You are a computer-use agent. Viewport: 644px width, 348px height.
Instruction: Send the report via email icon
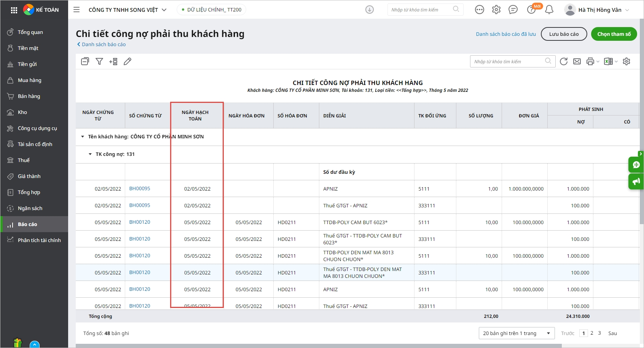[577, 61]
